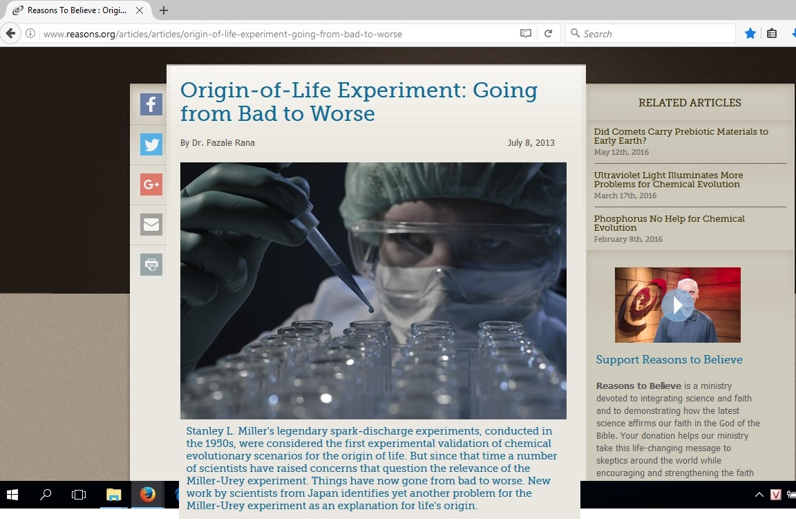Email this article using envelope icon
The height and width of the screenshot is (532, 796).
click(151, 225)
